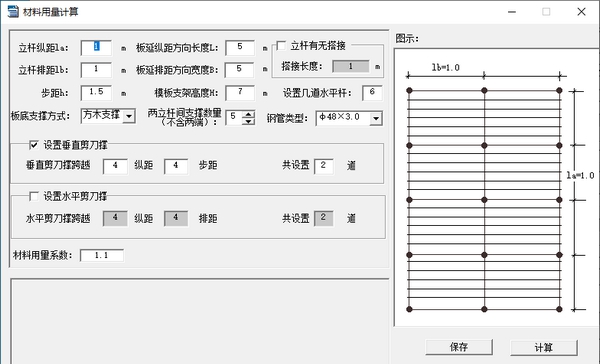Click the 垂直剪刀撑 共设置 道 input field
This screenshot has height=364, width=600.
tap(323, 166)
